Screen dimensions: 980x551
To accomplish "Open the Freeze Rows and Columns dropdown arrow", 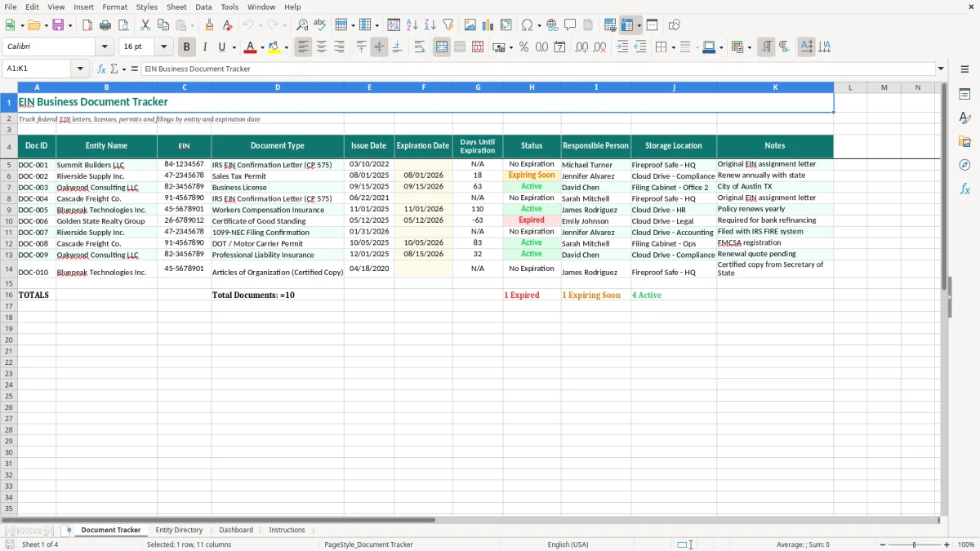I will tap(639, 25).
